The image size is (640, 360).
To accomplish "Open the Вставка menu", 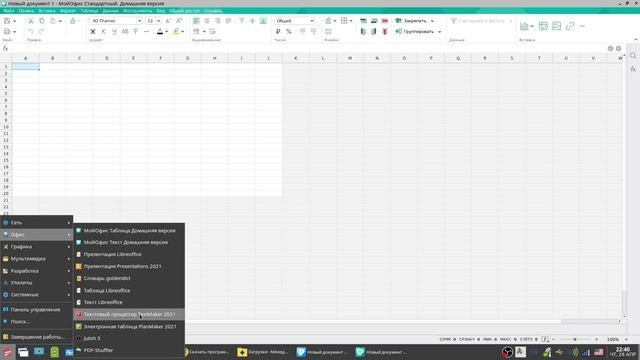I will click(47, 11).
